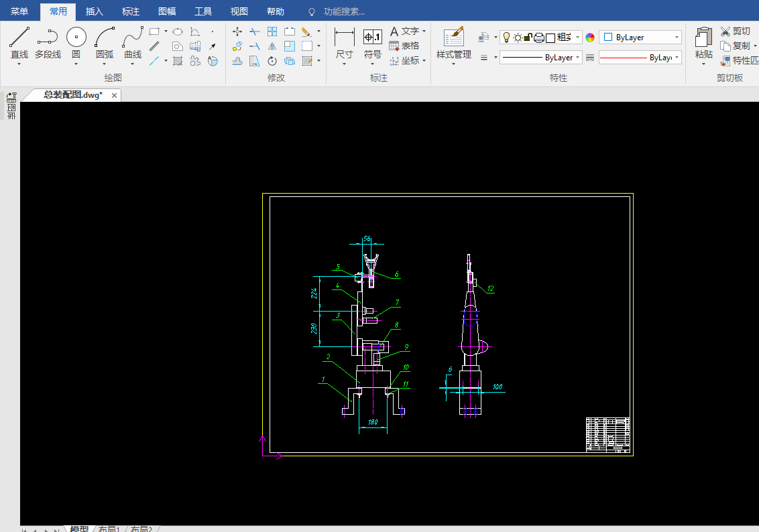This screenshot has width=759, height=532.
Task: Switch to the 插入 ribbon tab
Action: (x=95, y=11)
